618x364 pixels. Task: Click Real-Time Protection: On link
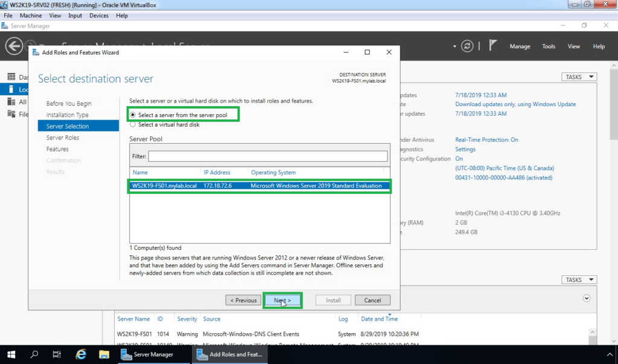pyautogui.click(x=486, y=139)
